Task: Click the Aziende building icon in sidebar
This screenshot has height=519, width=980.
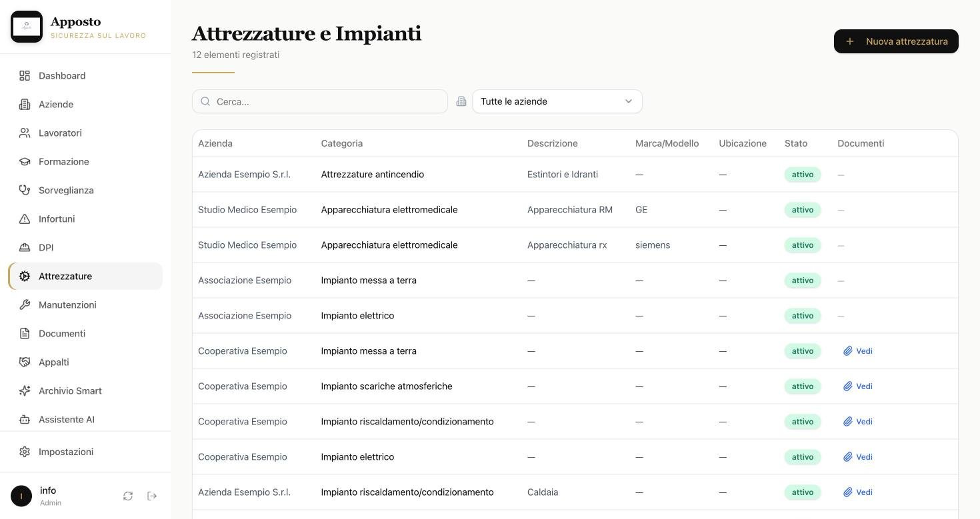Action: pos(25,105)
